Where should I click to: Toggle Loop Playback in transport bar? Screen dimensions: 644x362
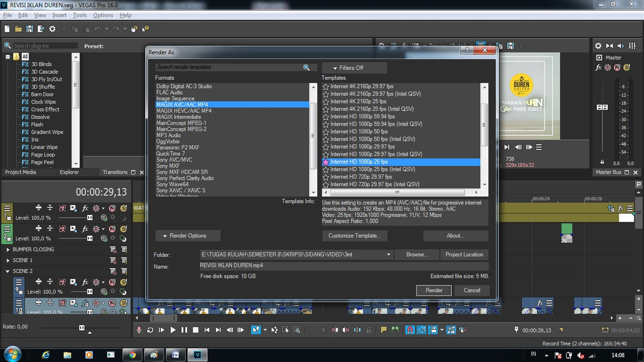pyautogui.click(x=150, y=330)
